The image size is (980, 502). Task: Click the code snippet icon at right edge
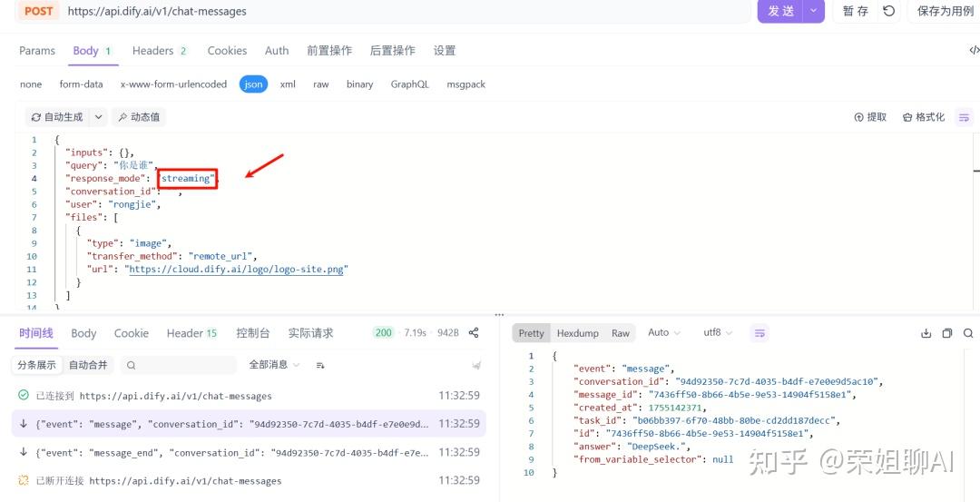tap(974, 51)
